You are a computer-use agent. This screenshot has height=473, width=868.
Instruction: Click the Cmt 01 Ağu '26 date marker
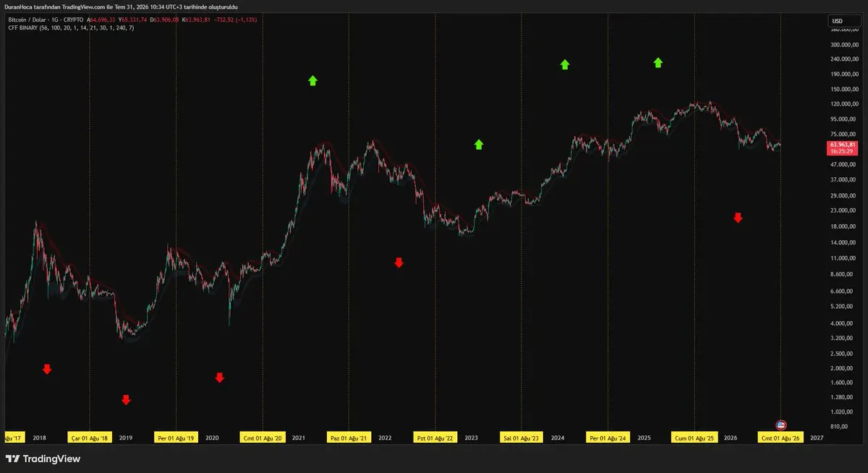(x=781, y=438)
